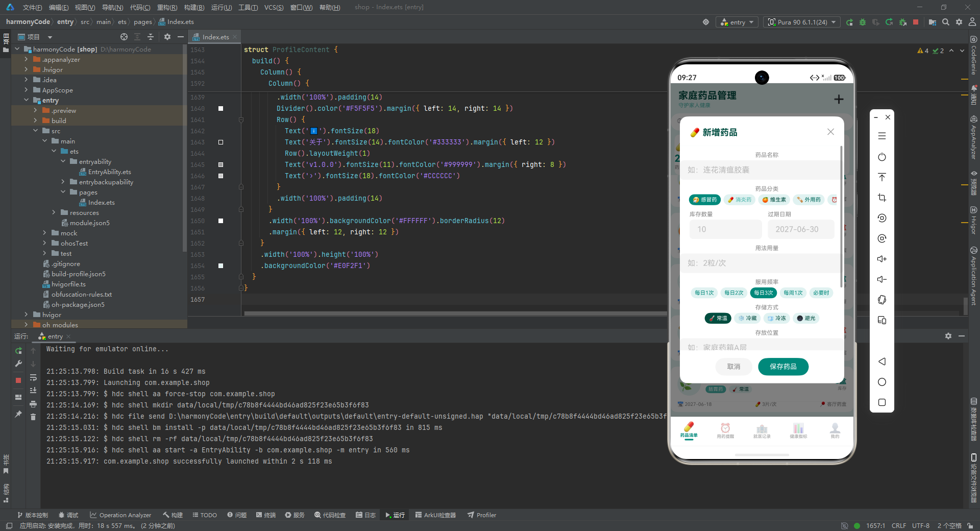Clear Run console with trash icon

pyautogui.click(x=33, y=417)
